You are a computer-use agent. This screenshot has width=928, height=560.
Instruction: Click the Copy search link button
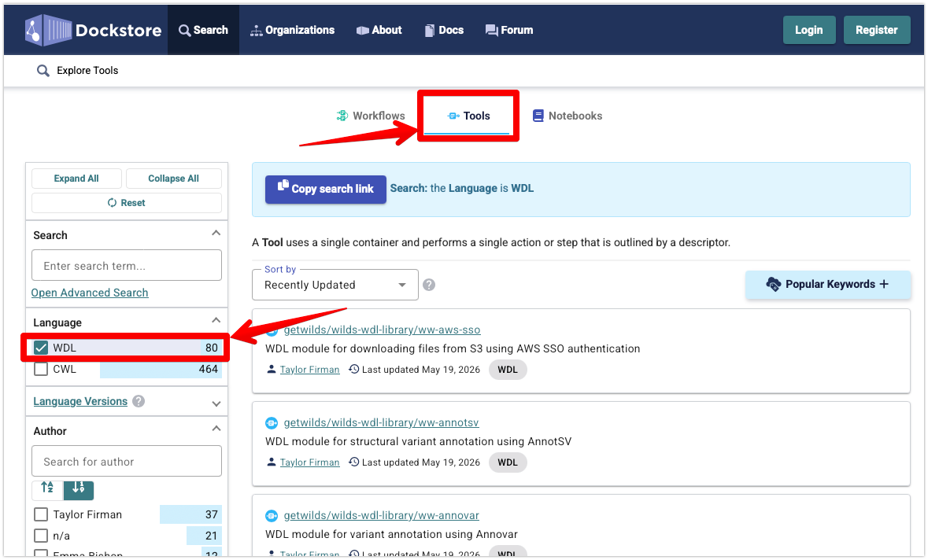pyautogui.click(x=326, y=190)
